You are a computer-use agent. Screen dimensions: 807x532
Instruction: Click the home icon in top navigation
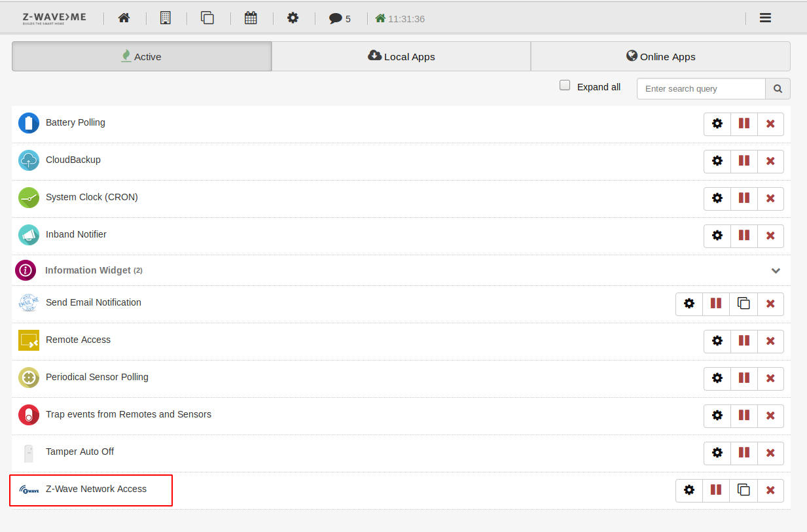tap(124, 18)
